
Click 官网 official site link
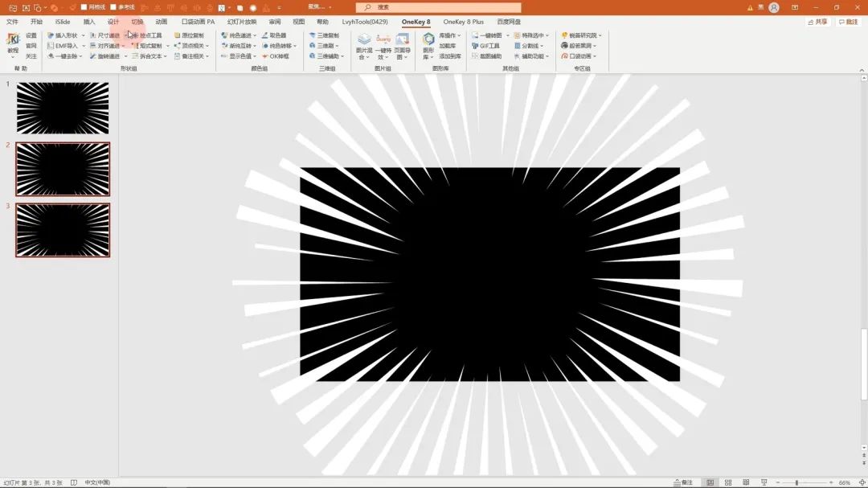point(31,46)
